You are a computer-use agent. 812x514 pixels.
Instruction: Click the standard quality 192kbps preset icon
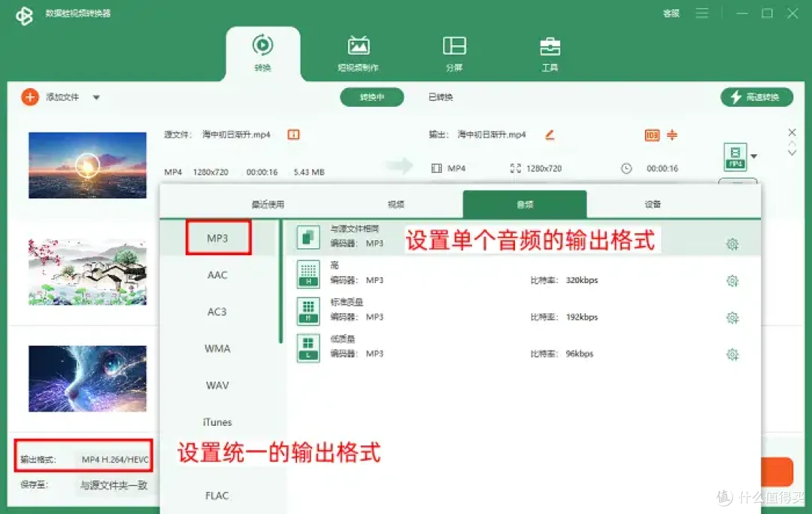tap(308, 311)
